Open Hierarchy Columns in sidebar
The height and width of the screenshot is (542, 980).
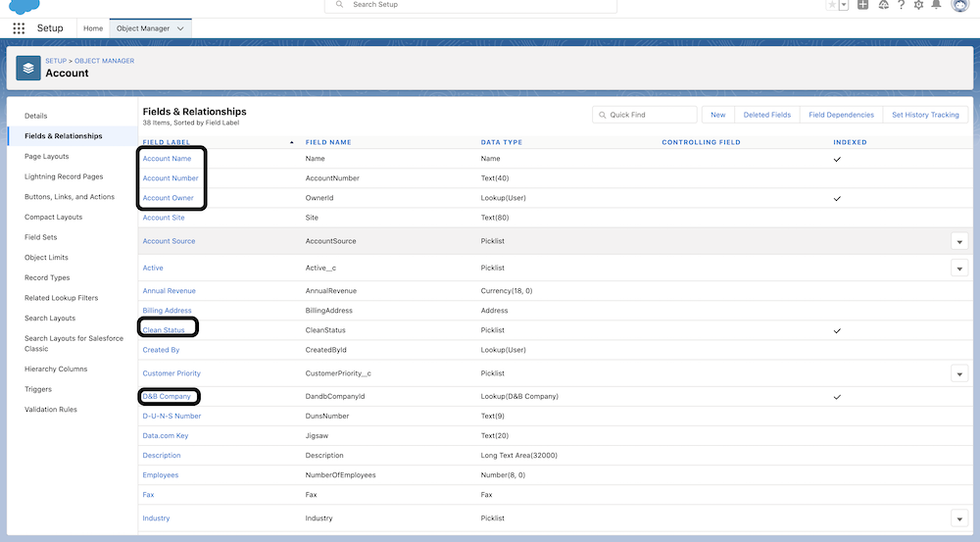point(56,369)
